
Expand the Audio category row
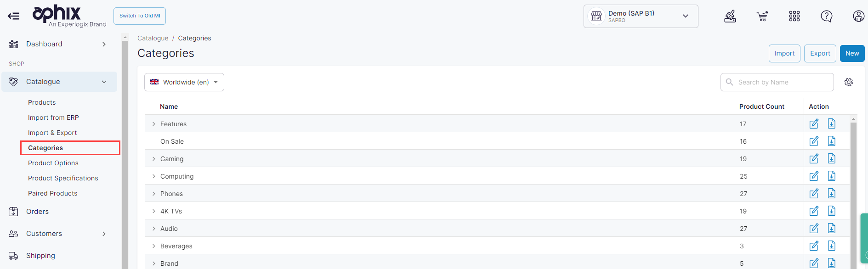(154, 229)
